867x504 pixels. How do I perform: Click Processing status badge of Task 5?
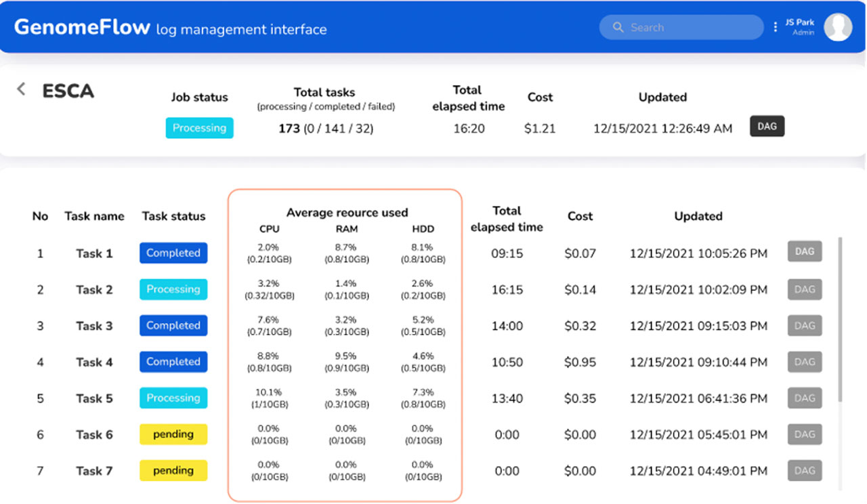(x=173, y=398)
